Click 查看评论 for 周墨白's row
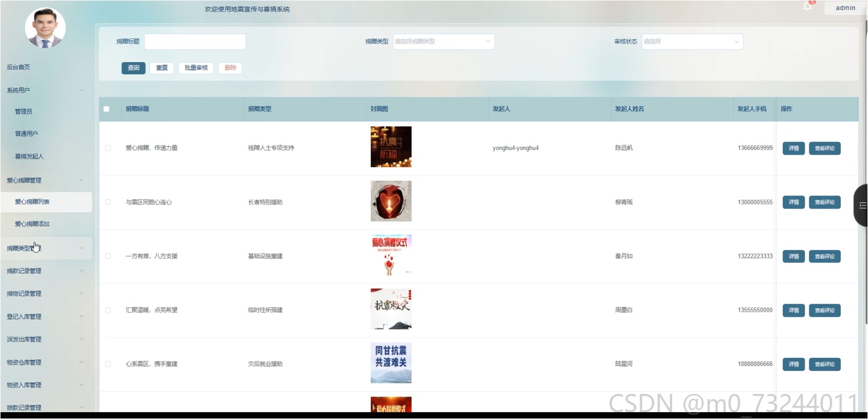868x419 pixels. pos(825,310)
